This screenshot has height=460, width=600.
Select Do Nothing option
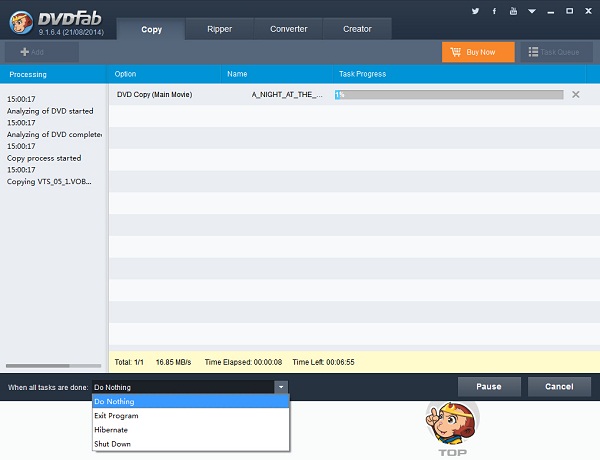(x=191, y=401)
